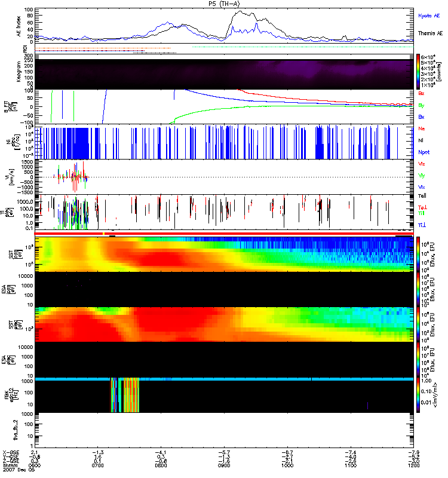Click the Vi [km/s] axis label
Screen dimensions: 448x478
pos(9,177)
